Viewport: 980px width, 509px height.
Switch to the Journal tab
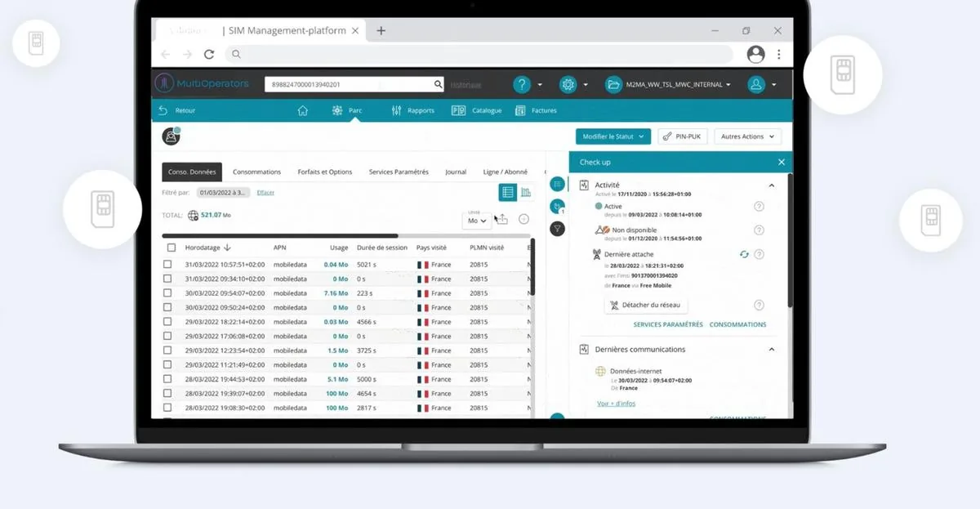point(456,172)
